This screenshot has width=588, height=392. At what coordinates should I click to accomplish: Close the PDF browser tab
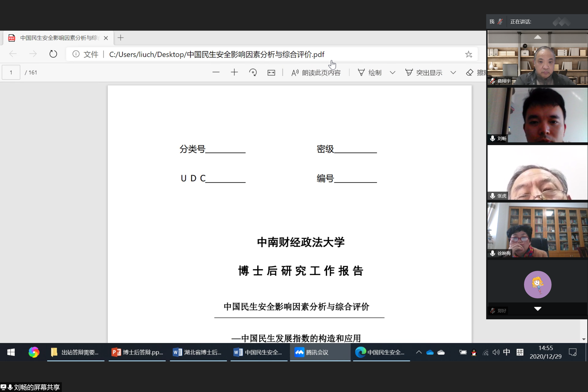[x=106, y=38]
